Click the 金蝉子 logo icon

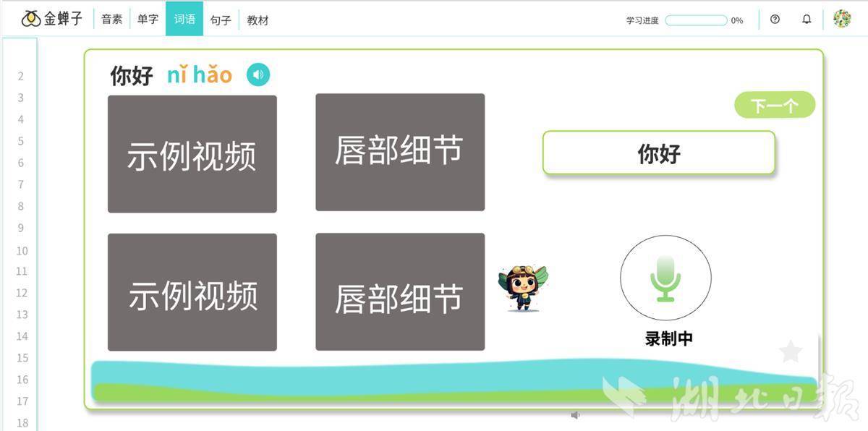31,19
